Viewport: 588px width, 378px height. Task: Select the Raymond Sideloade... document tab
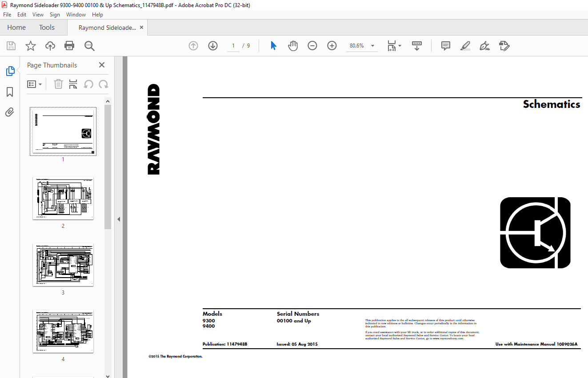107,28
